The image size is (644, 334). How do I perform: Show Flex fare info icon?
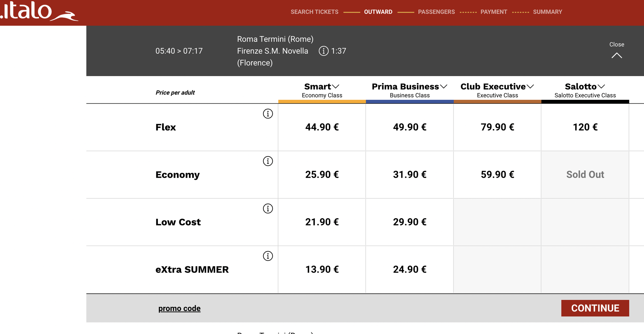coord(268,114)
